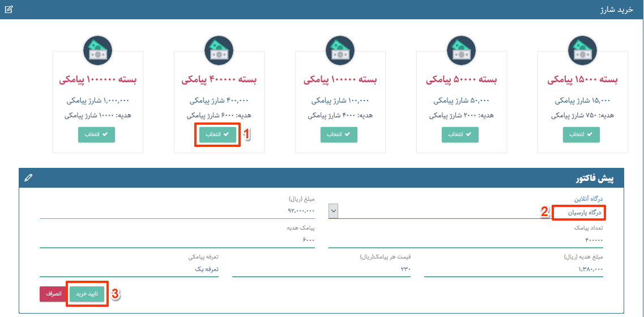
Task: Cancel the invoice with انصراف button
Action: pyautogui.click(x=53, y=294)
